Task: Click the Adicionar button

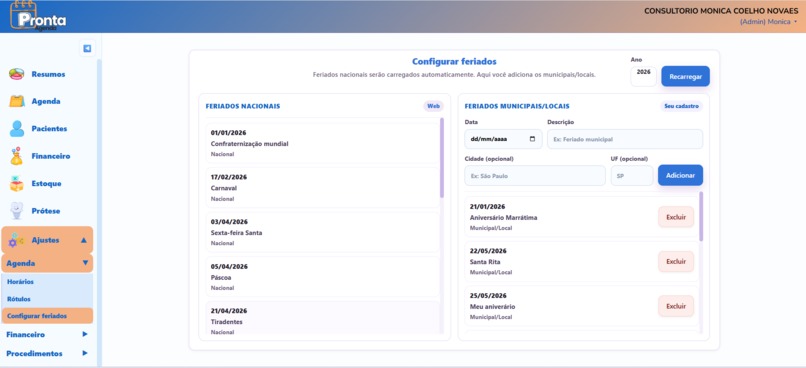Action: coord(680,175)
